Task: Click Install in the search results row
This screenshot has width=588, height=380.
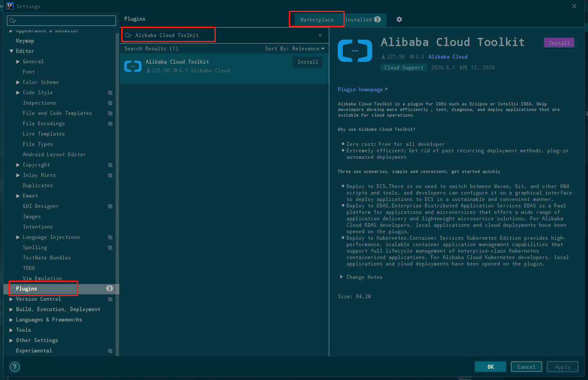Action: tap(308, 62)
